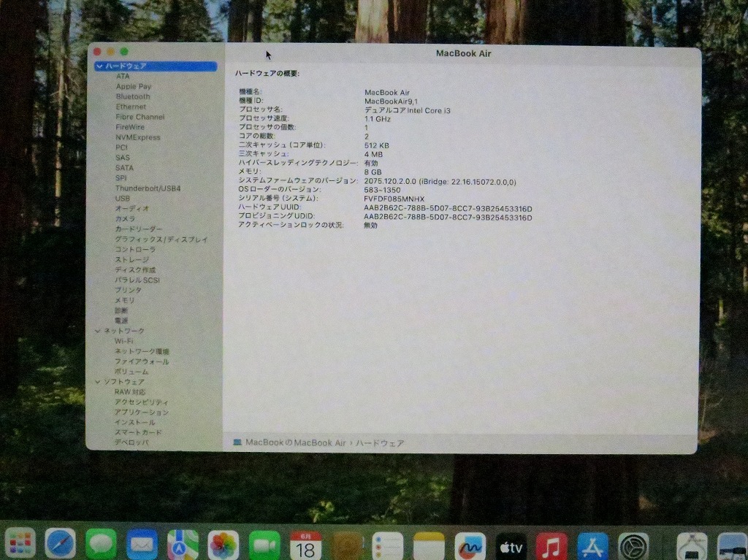748x560 pixels.
Task: Select SATA in the sidebar
Action: point(124,168)
